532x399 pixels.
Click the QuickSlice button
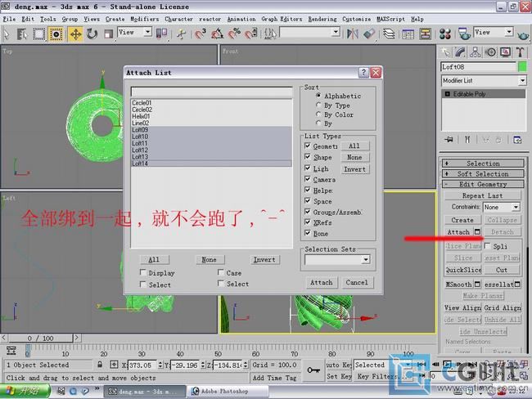(x=463, y=270)
